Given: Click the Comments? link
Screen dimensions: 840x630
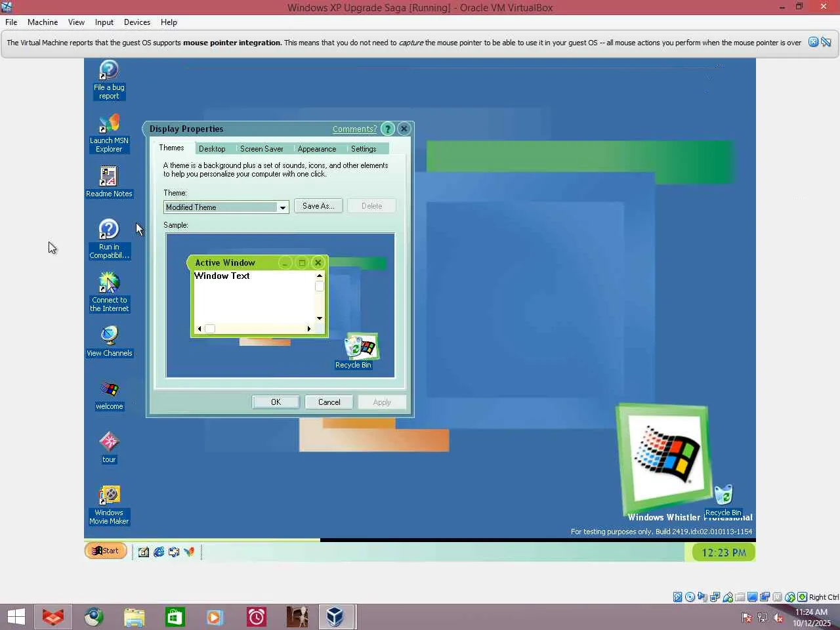Looking at the screenshot, I should tap(354, 129).
